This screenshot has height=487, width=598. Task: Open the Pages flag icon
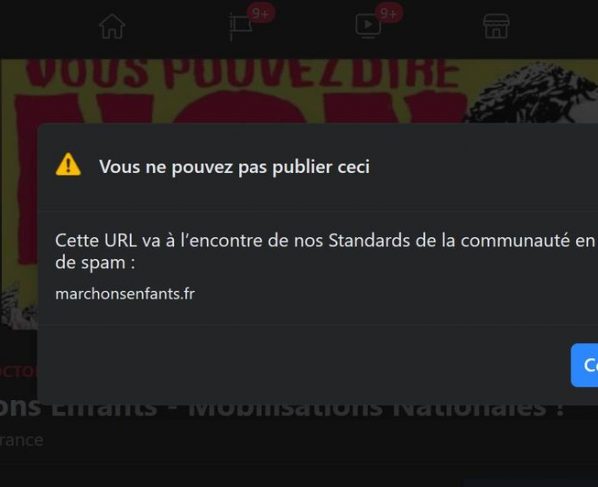(x=240, y=26)
